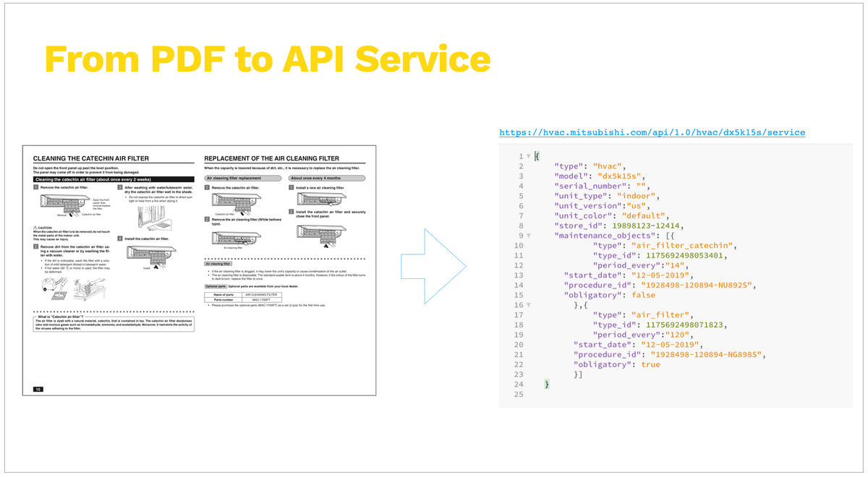This screenshot has width=868, height=477.
Task: Collapse the maintenance_objects array fold arrow at line 9
Action: coord(529,236)
